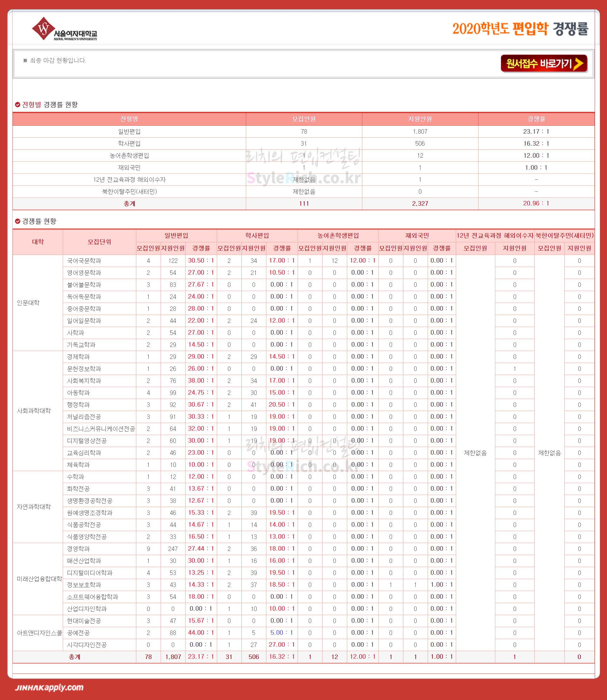The height and width of the screenshot is (700, 607).
Task: Click the blue 5.00 : 1 ratio for 공예전공
Action: click(x=282, y=632)
